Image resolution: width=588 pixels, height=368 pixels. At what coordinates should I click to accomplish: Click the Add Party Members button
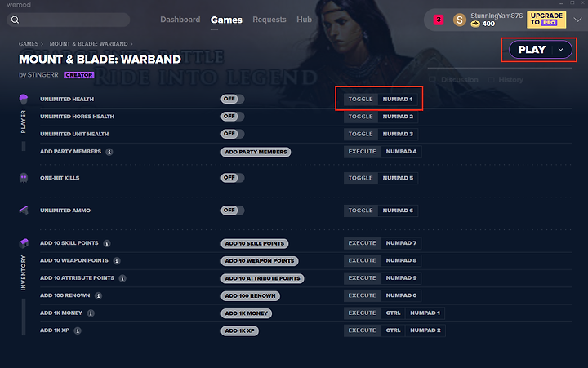[256, 152]
